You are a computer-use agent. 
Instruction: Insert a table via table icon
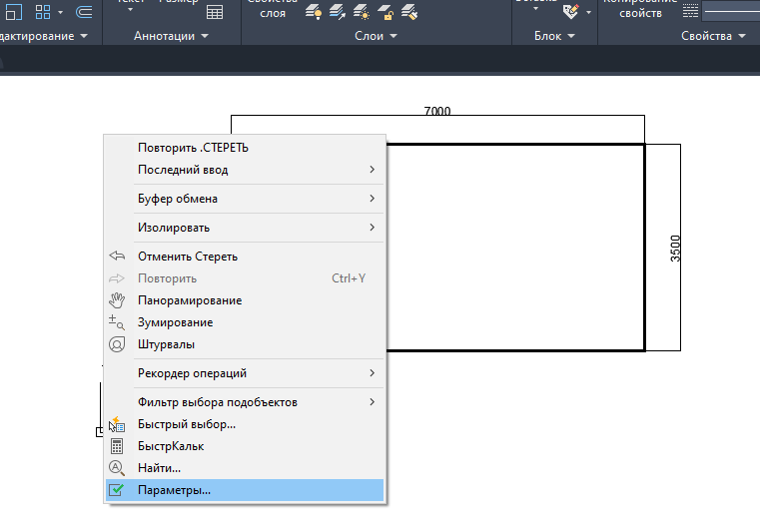pyautogui.click(x=215, y=12)
